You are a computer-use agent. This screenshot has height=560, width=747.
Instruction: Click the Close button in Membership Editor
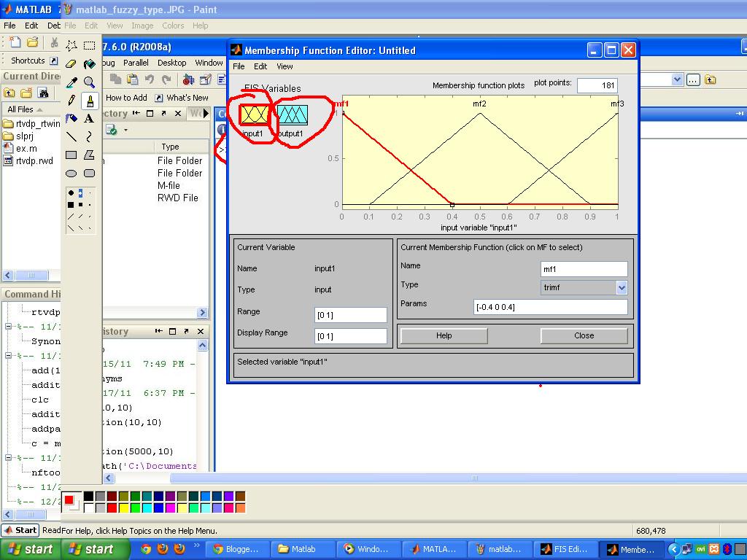point(584,335)
